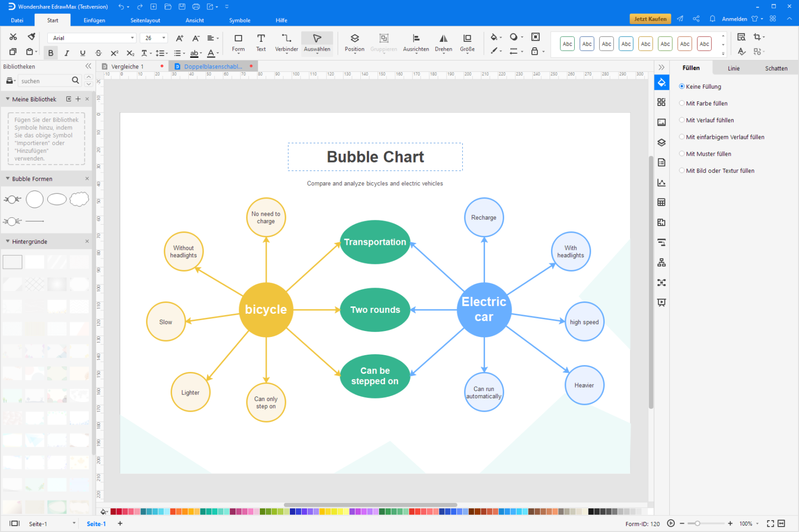
Task: Click Anmelden to sign in
Action: [734, 19]
